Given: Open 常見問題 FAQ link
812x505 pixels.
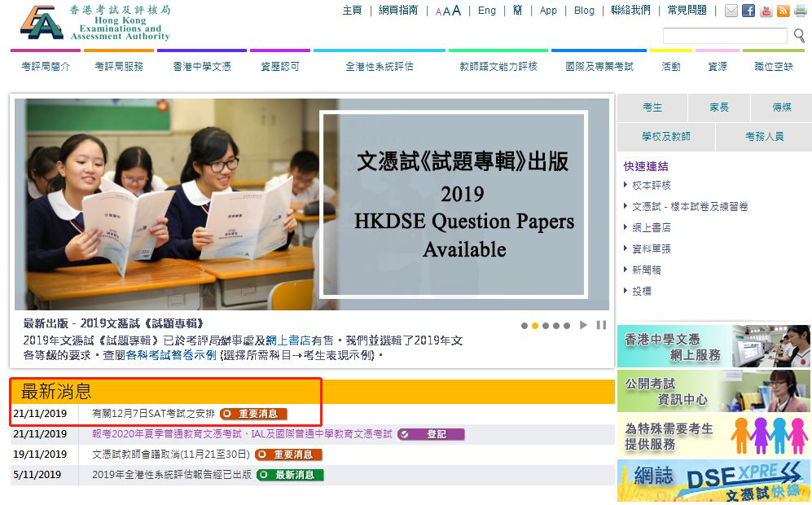Looking at the screenshot, I should (687, 11).
